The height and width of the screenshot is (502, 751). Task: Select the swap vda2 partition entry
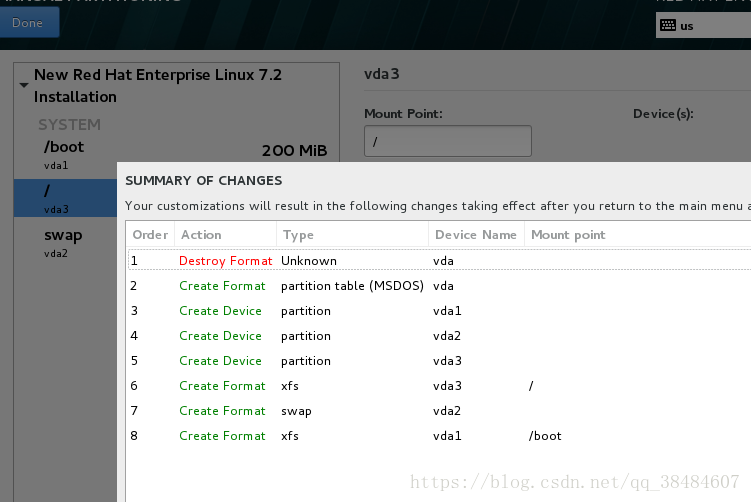[x=65, y=243]
